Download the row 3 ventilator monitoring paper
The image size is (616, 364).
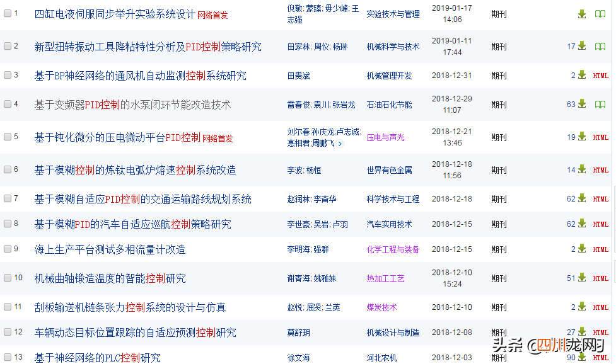(582, 75)
